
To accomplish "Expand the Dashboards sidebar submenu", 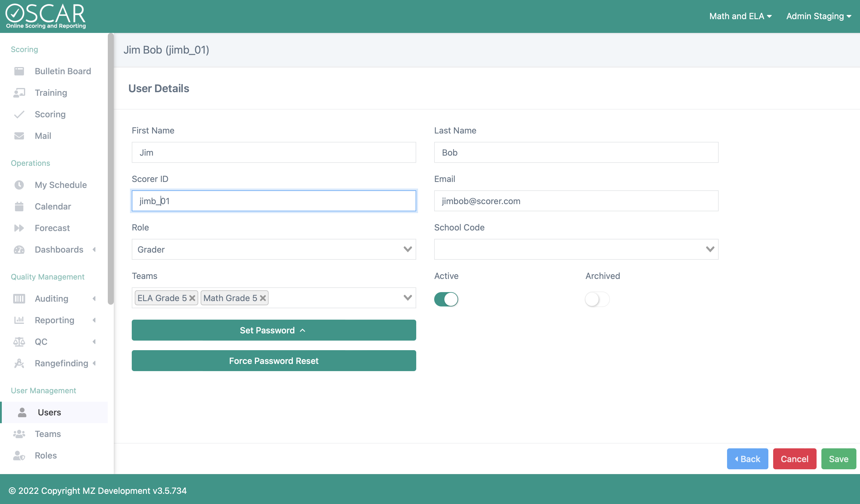I will pos(59,250).
